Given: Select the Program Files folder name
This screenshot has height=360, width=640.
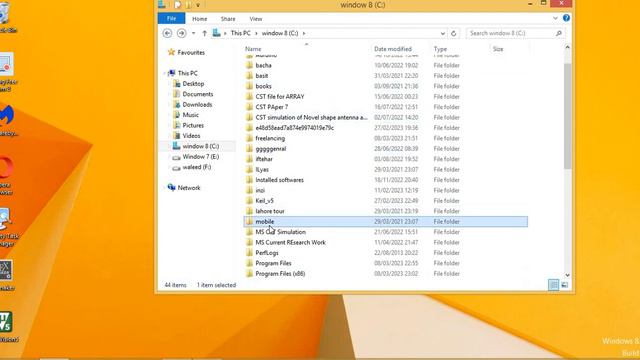Looking at the screenshot, I should [x=273, y=263].
